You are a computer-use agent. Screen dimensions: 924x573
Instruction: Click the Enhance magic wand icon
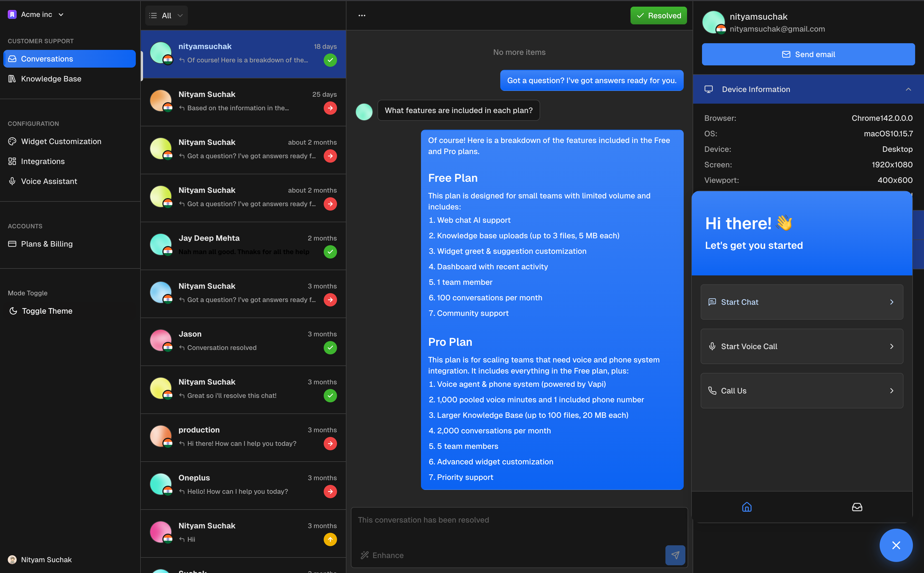click(x=365, y=555)
